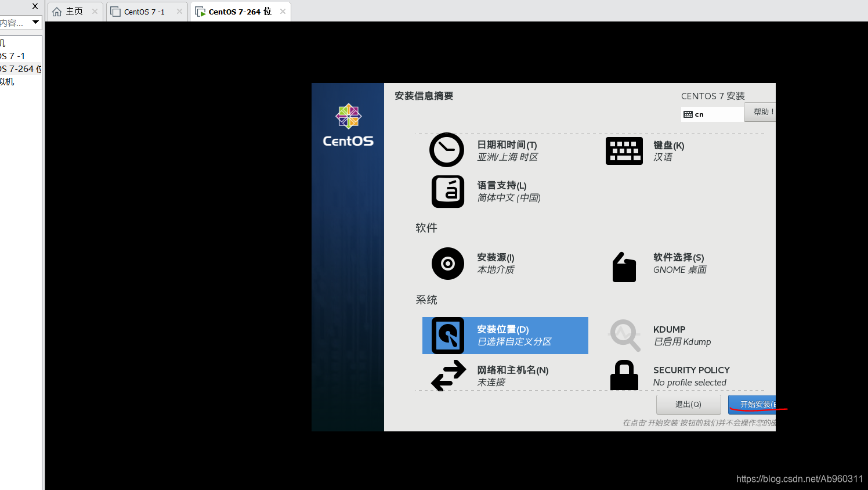Click the No profile selected text

(x=690, y=383)
